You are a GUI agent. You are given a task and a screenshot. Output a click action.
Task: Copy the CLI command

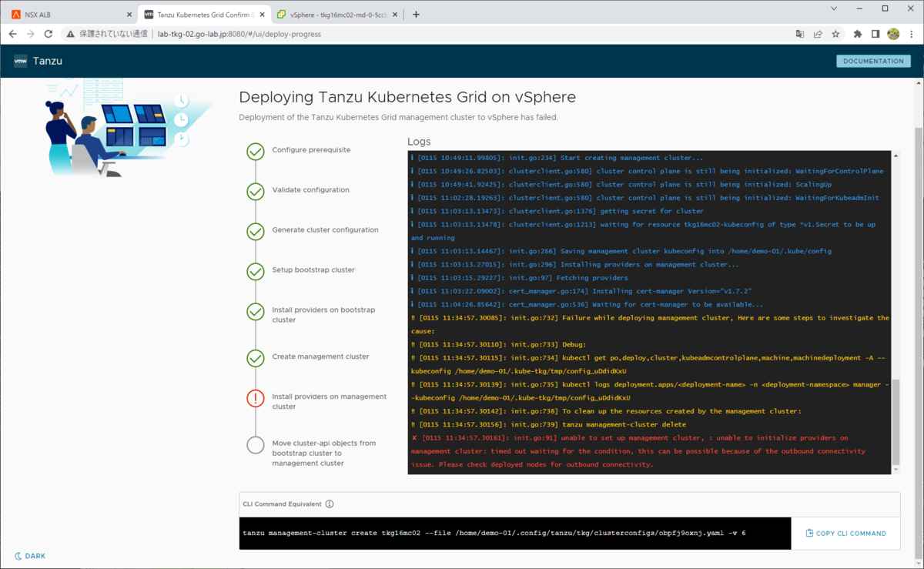(x=845, y=533)
